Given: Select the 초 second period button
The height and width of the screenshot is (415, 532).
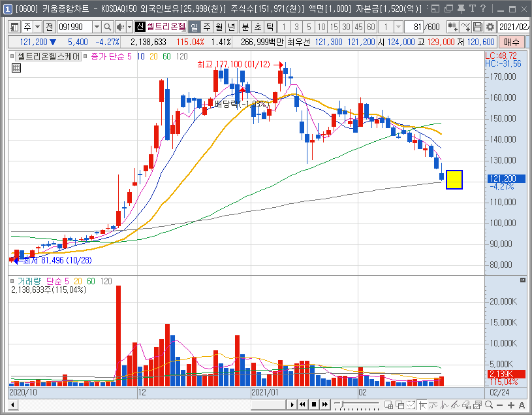Looking at the screenshot, I should (x=257, y=27).
